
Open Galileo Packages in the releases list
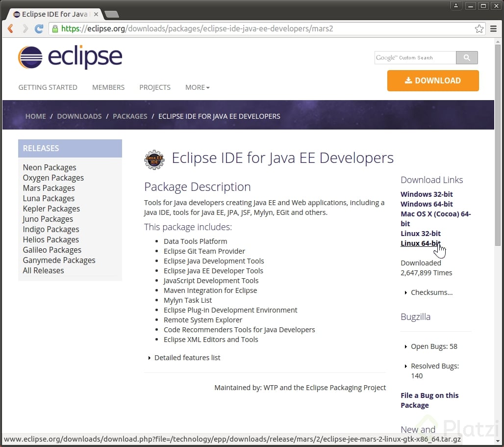(x=52, y=250)
